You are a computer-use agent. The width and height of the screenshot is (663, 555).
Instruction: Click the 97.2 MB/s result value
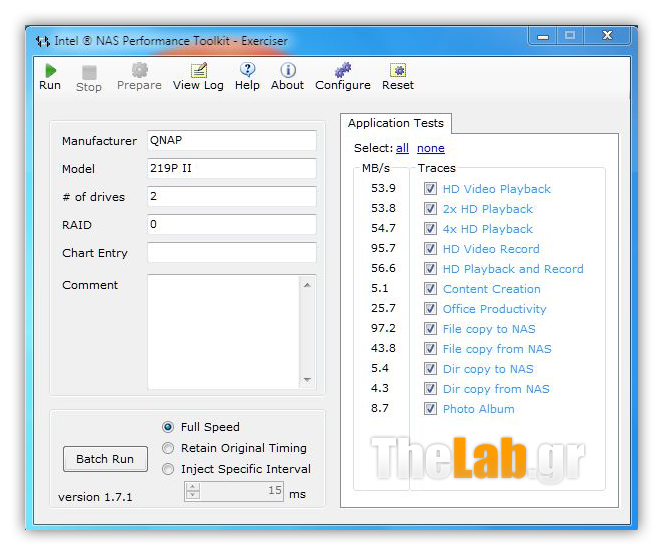click(x=383, y=328)
